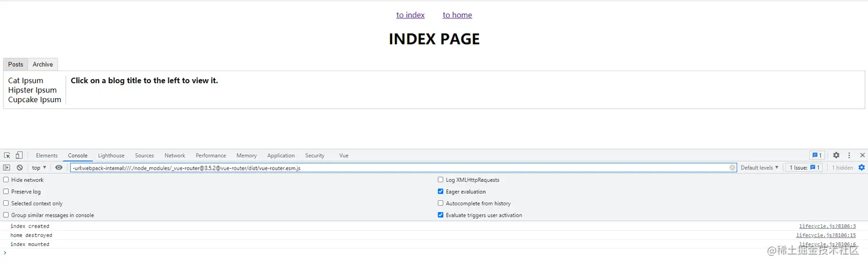Viewport: 868px width, 265px height.
Task: Switch to the Sources tab
Action: tap(144, 155)
